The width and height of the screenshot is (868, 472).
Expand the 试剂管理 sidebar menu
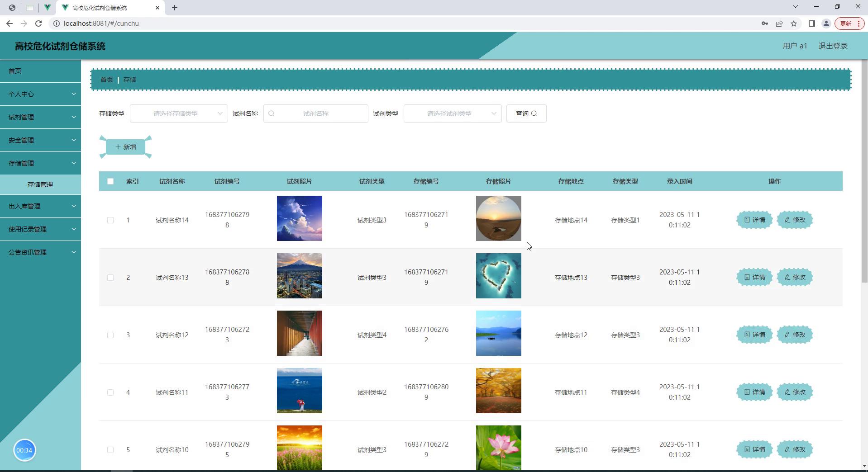point(40,117)
